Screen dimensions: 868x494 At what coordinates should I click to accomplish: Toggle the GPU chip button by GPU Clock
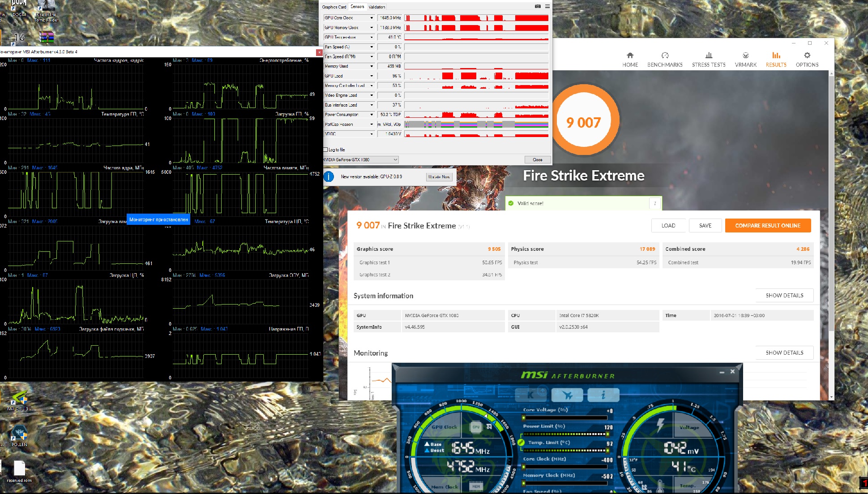click(x=476, y=427)
